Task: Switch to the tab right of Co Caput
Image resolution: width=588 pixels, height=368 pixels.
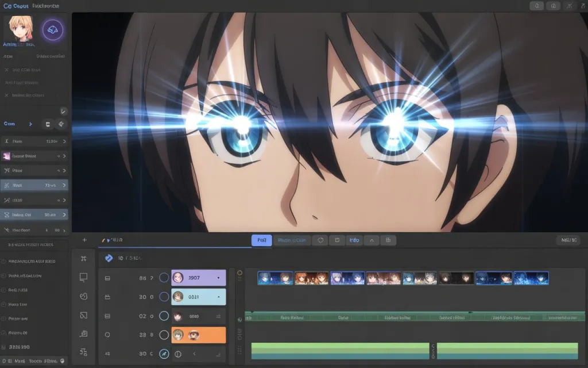Action: (x=45, y=6)
